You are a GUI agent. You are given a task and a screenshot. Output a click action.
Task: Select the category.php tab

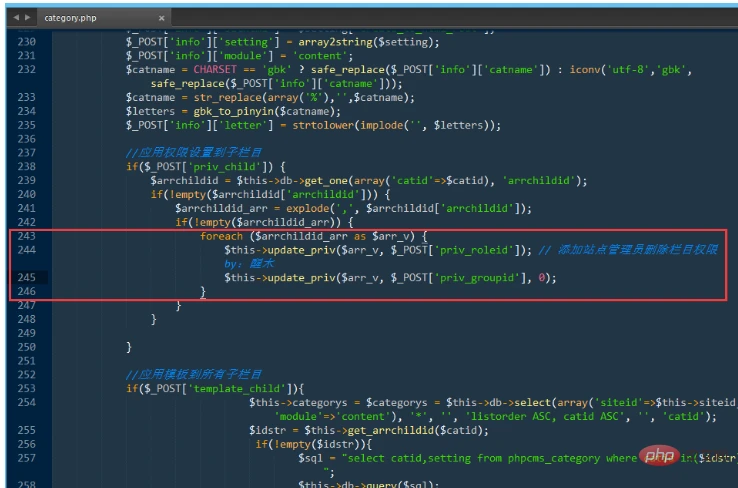tap(70, 18)
